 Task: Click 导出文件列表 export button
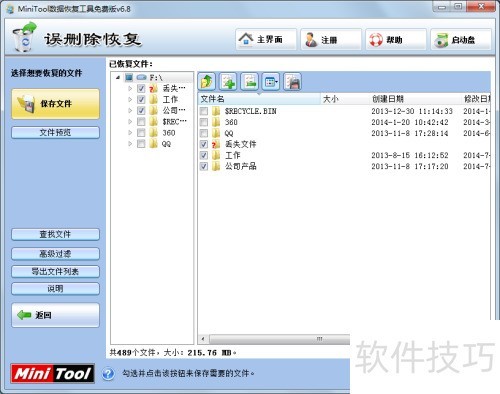click(x=55, y=271)
